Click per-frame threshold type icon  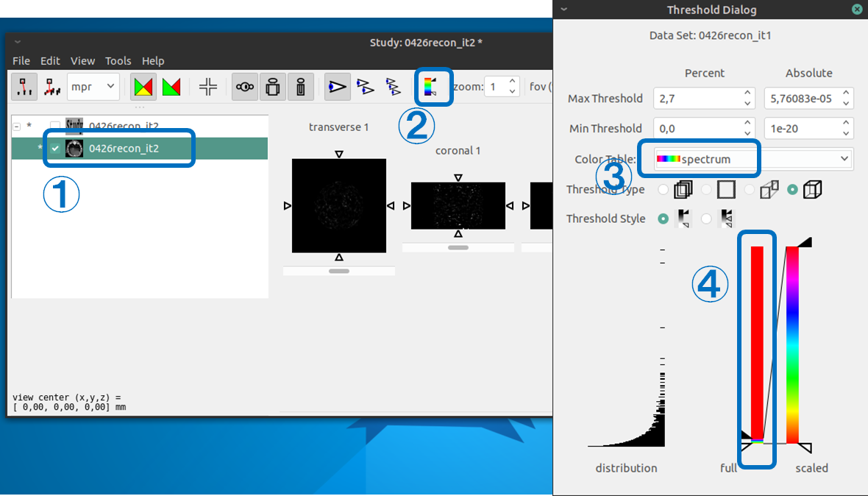coord(726,189)
